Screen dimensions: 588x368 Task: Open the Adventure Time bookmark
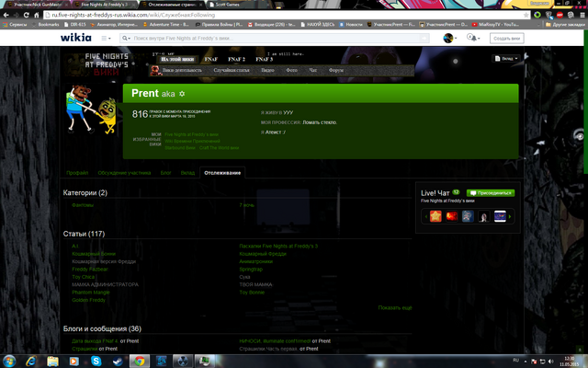[x=165, y=25]
